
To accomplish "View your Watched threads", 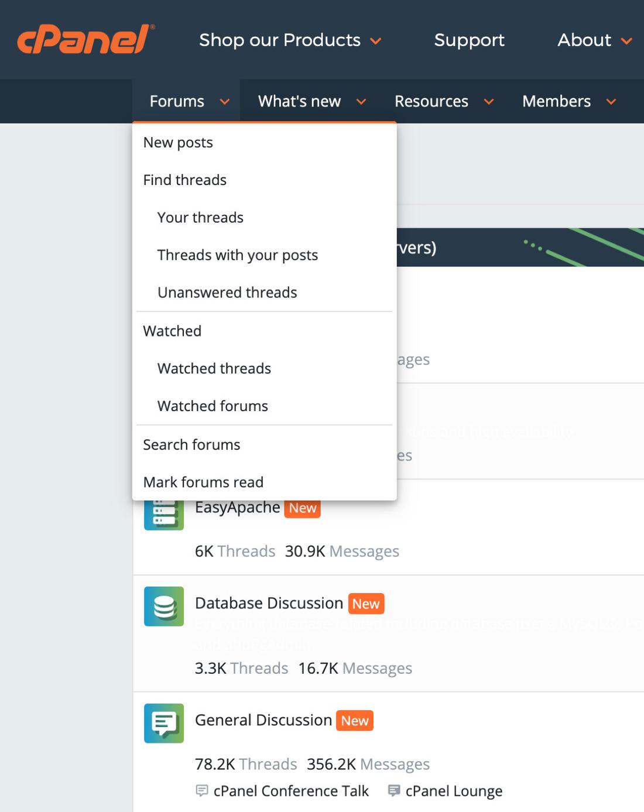I will pyautogui.click(x=213, y=368).
